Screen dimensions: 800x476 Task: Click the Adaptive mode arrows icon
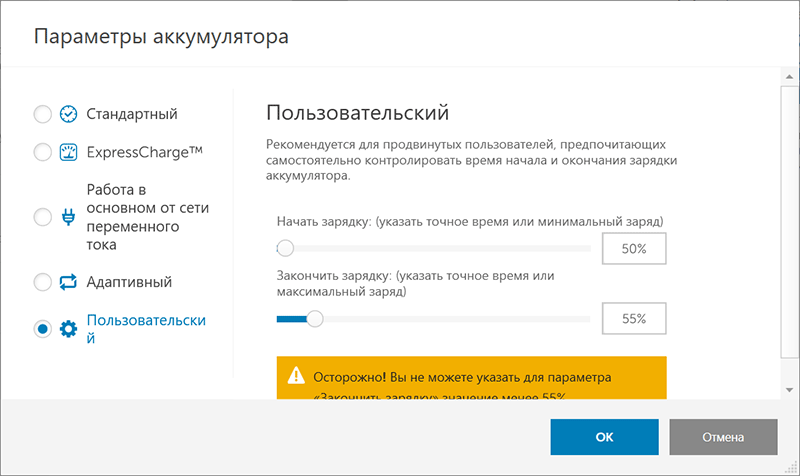click(x=68, y=282)
